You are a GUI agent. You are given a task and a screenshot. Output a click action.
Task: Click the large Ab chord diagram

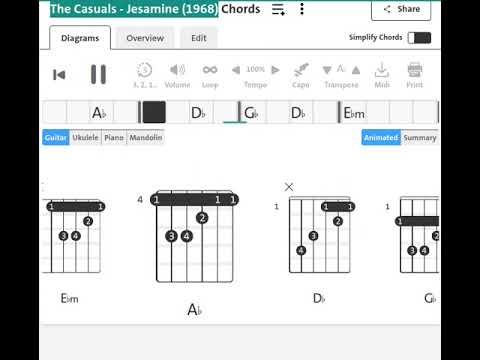194,236
